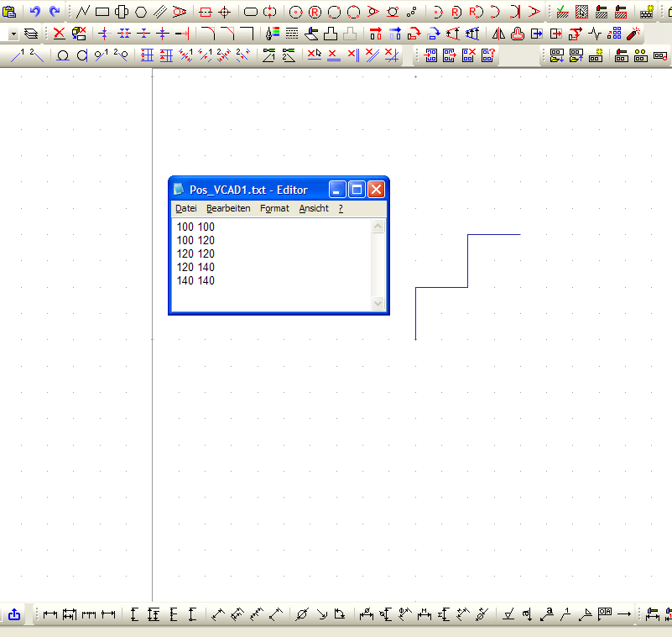Select the hatch area with checkmark tool
The height and width of the screenshot is (637, 672).
pyautogui.click(x=562, y=12)
